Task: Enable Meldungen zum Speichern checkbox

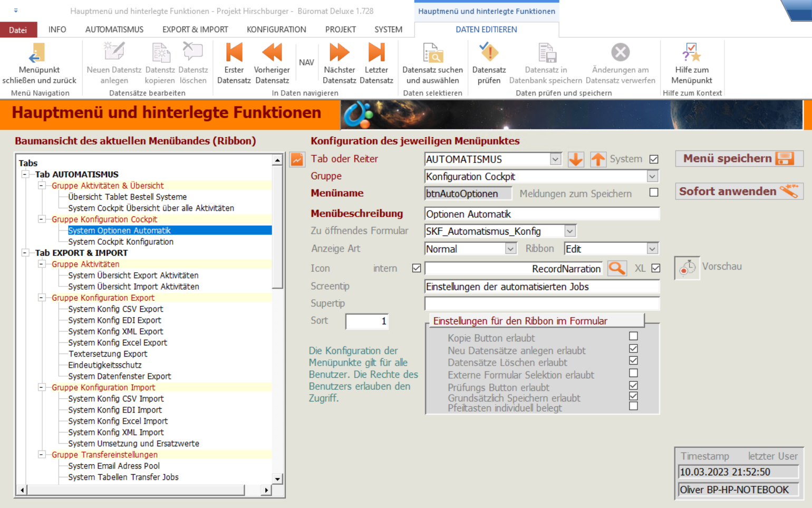Action: pos(654,193)
